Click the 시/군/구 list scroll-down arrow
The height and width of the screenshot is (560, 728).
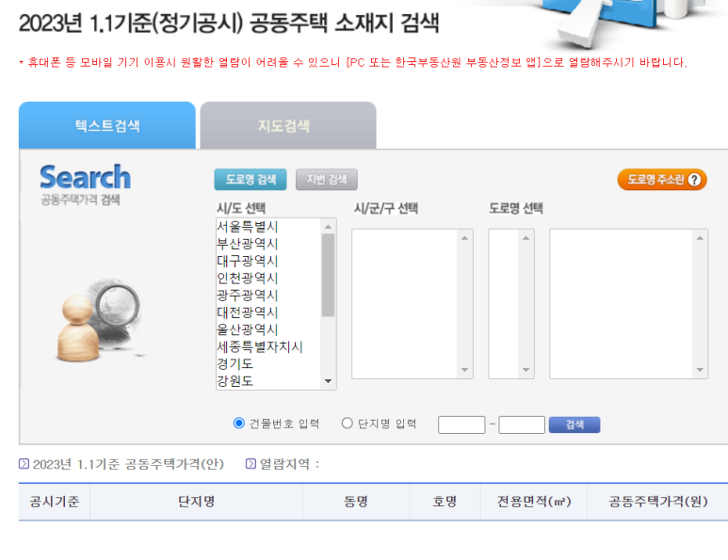pyautogui.click(x=464, y=370)
